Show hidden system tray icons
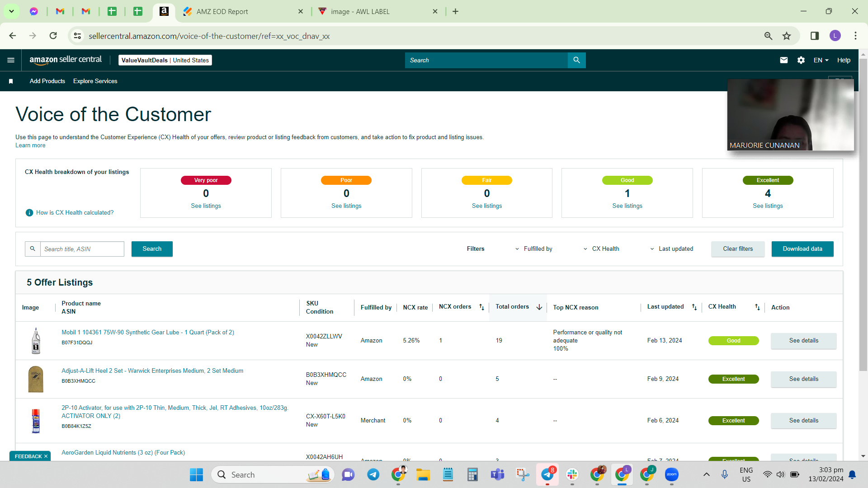The width and height of the screenshot is (868, 488). click(x=707, y=475)
